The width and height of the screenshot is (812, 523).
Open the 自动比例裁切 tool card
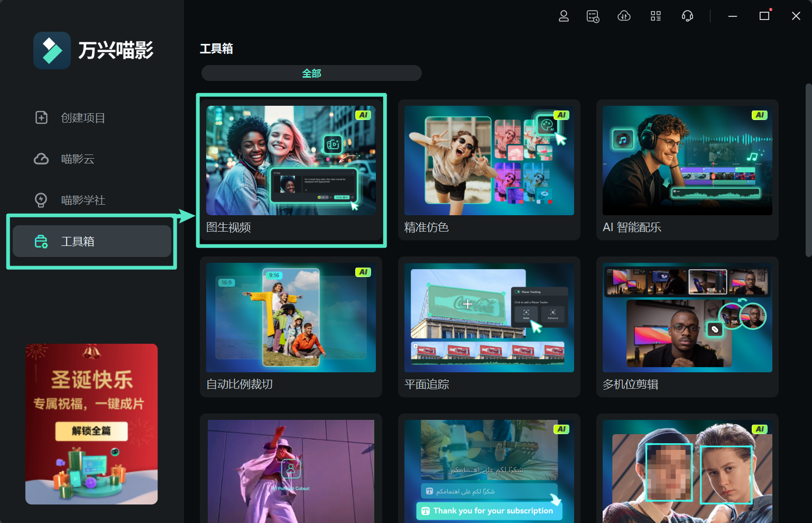(291, 327)
